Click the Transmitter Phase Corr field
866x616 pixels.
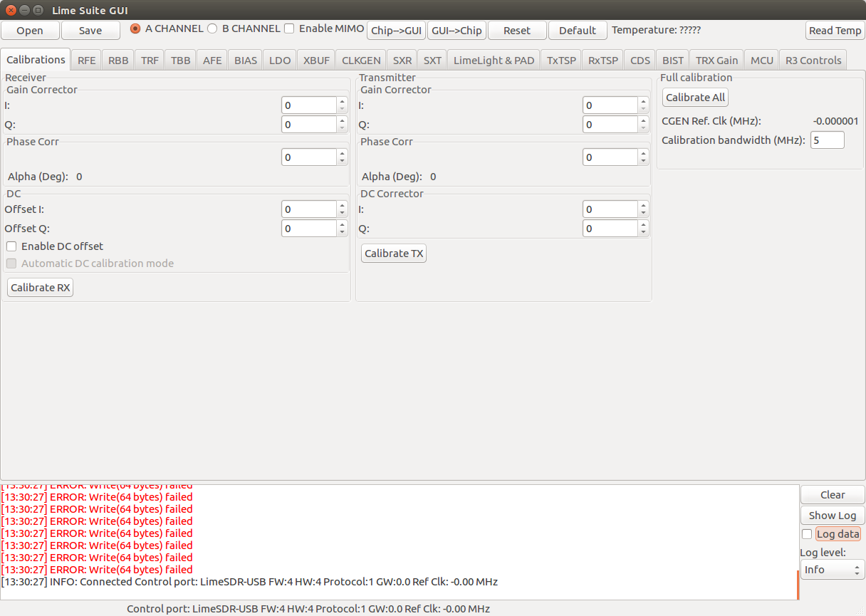[x=610, y=157]
